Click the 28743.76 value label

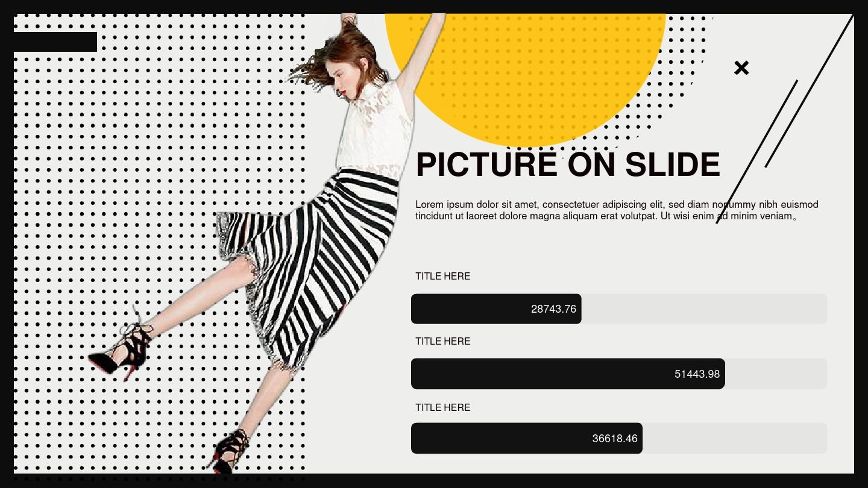coord(553,310)
